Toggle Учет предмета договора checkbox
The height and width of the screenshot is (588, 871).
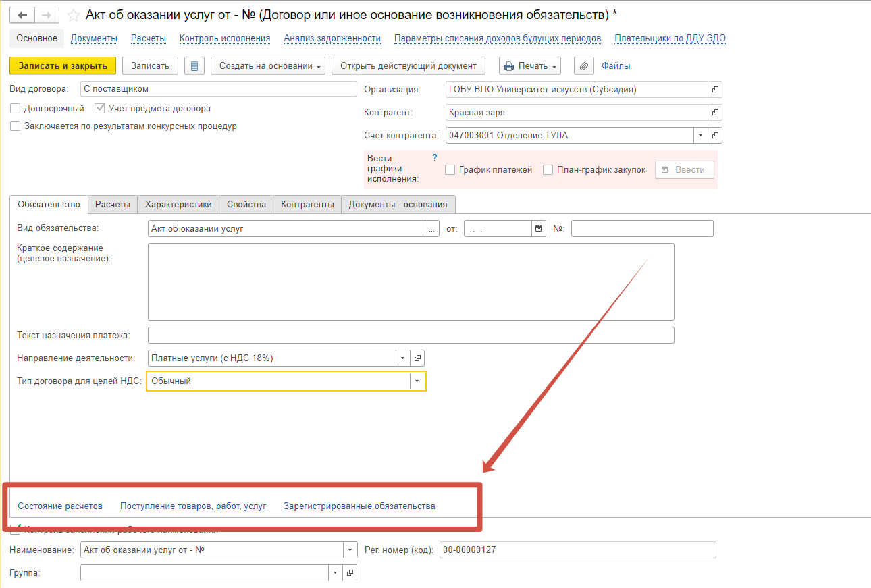pyautogui.click(x=100, y=108)
